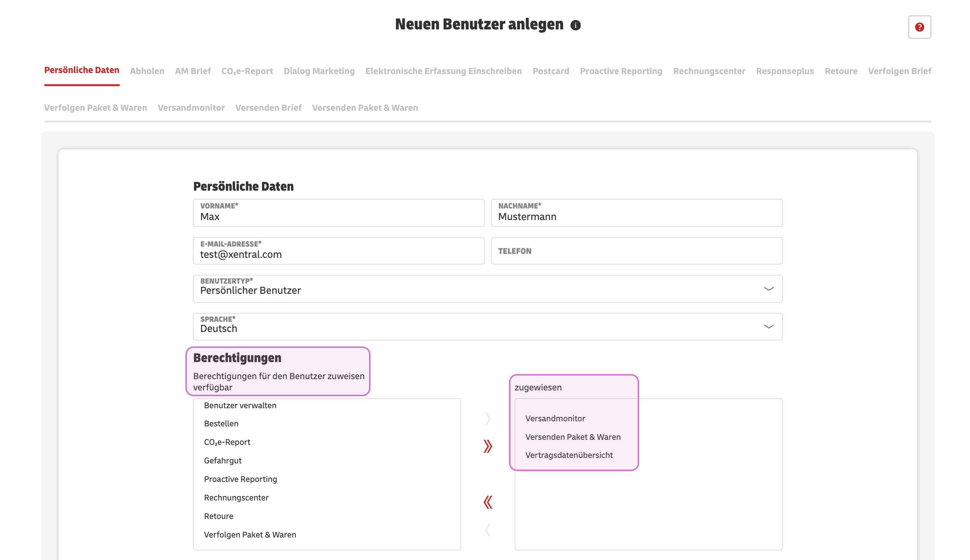Select Versandmonitor in assigned list
The image size is (970, 560).
tap(555, 418)
